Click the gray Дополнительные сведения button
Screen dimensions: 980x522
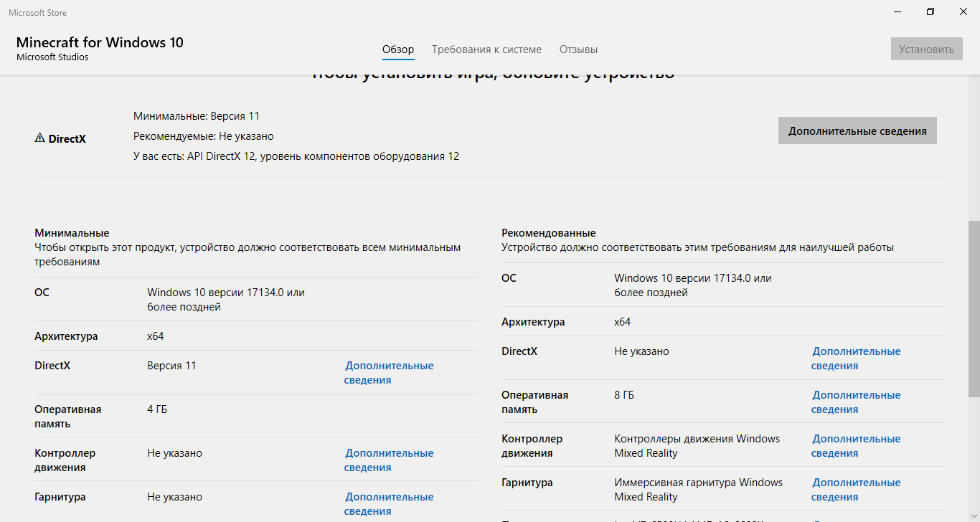[857, 131]
